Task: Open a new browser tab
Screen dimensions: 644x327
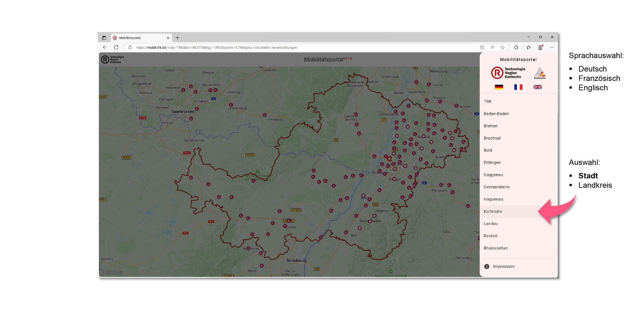Action: tap(177, 38)
